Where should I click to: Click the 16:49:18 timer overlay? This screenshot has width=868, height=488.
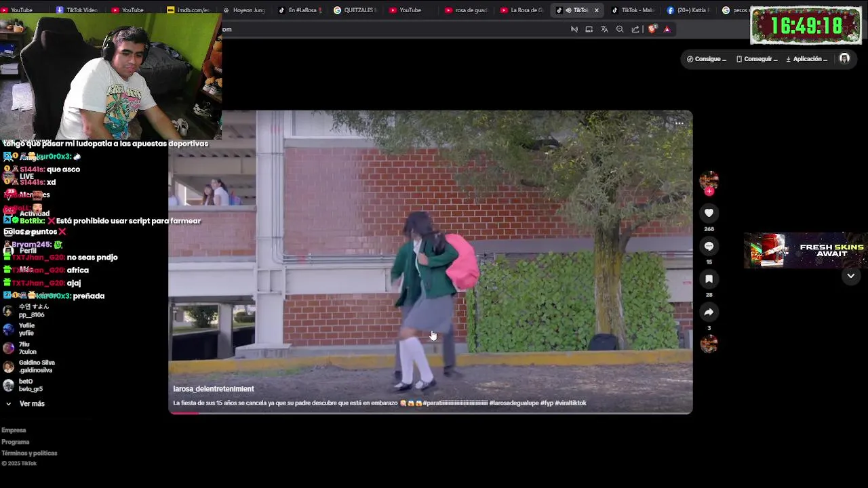point(806,26)
